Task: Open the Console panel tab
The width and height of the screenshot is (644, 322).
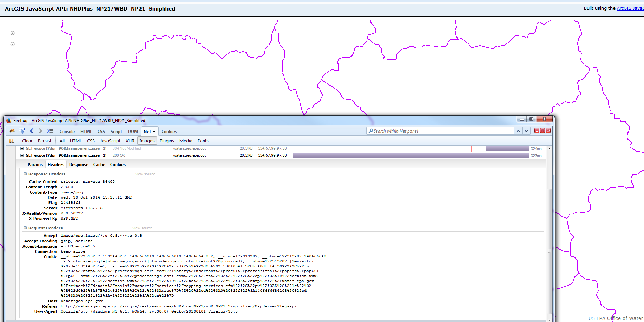Action: 67,132
